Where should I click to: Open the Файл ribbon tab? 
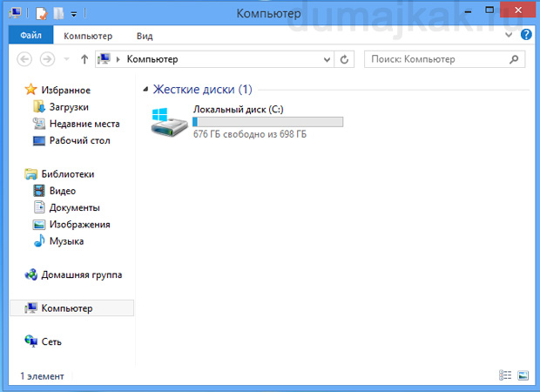(30, 35)
